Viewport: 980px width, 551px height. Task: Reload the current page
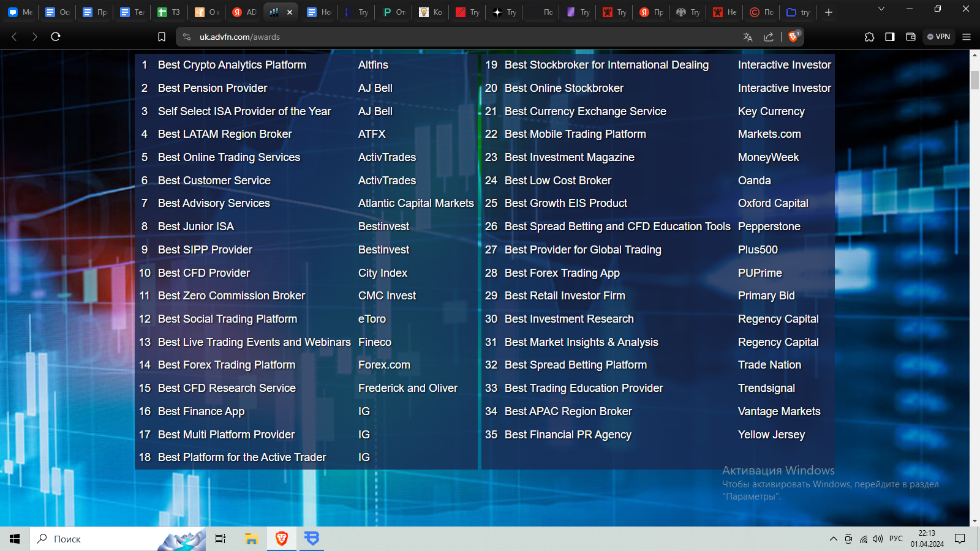[56, 37]
